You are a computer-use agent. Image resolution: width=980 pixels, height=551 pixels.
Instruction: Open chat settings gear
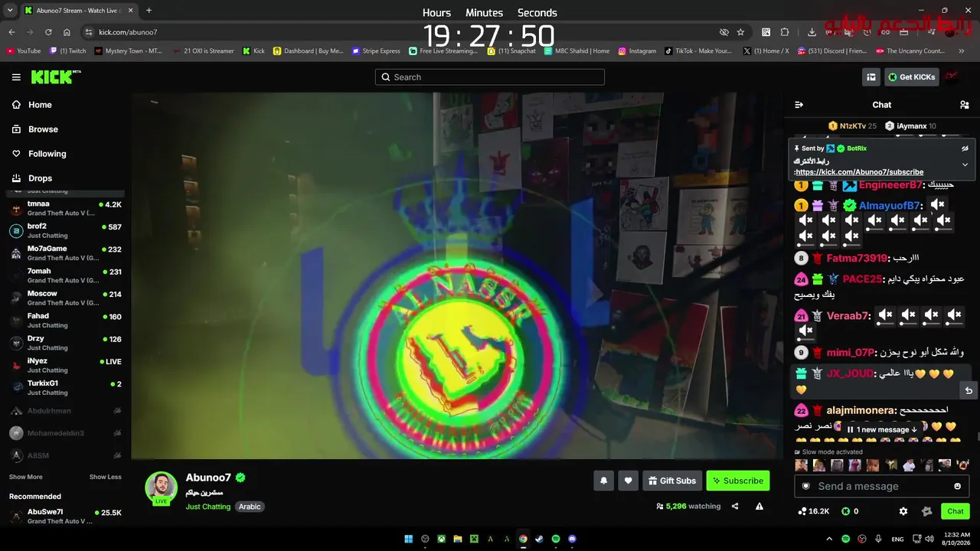pyautogui.click(x=903, y=511)
